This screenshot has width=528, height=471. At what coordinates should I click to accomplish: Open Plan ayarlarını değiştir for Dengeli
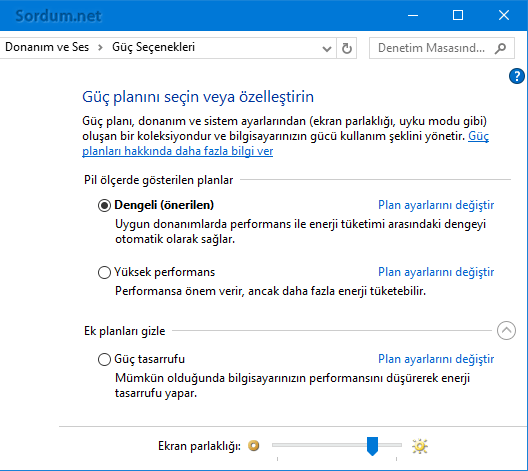pyautogui.click(x=436, y=205)
